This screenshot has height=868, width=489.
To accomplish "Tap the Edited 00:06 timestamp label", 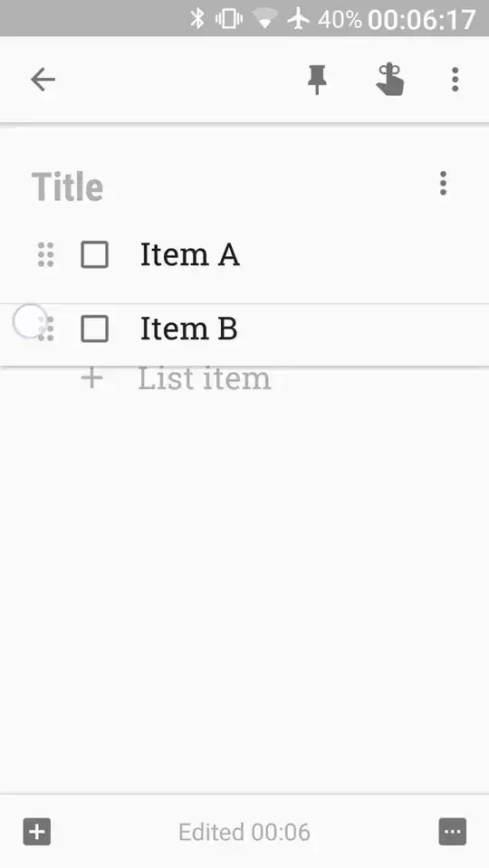I will click(x=244, y=832).
